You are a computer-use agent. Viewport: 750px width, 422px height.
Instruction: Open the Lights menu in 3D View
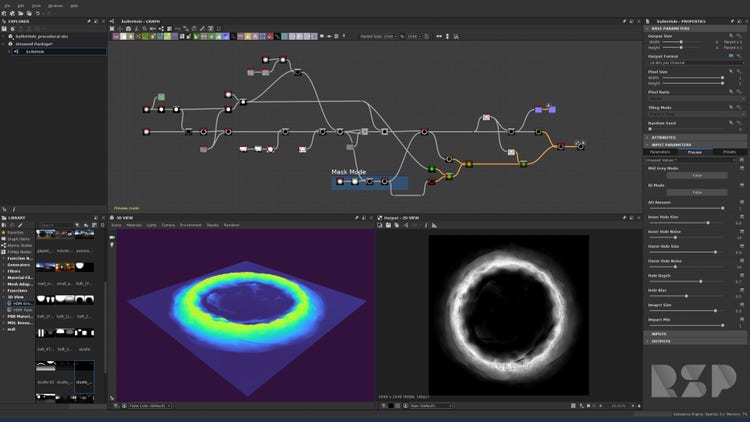(151, 225)
